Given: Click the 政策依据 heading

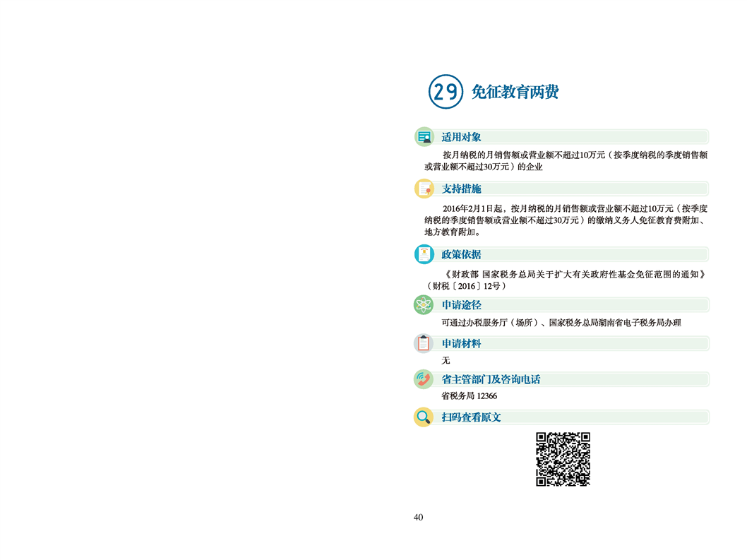Looking at the screenshot, I should click(x=461, y=254).
